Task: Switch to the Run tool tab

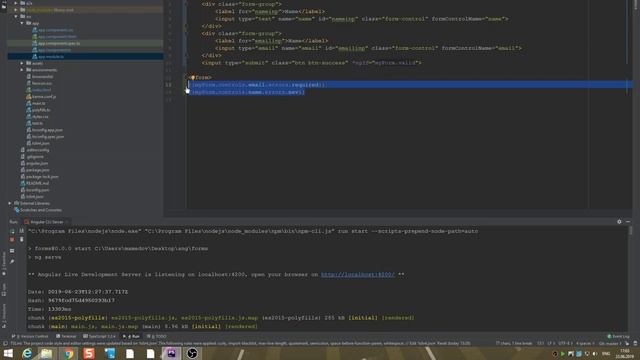Action: pos(131,336)
